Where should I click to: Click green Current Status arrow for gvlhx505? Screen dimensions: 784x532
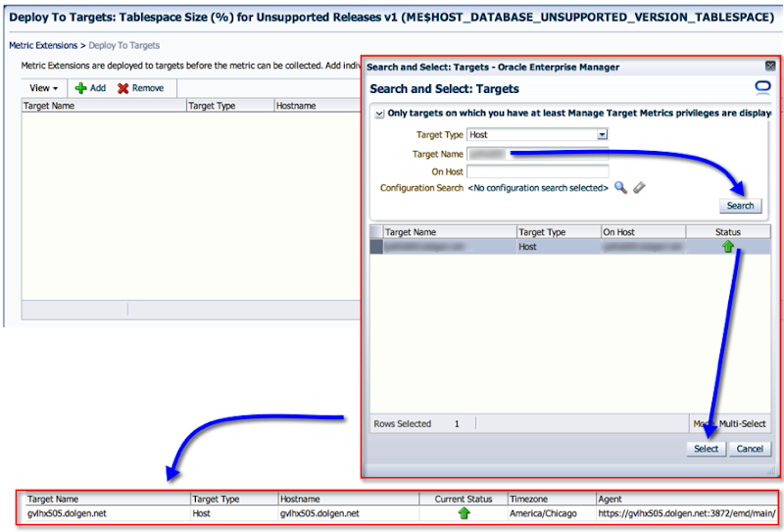click(464, 513)
